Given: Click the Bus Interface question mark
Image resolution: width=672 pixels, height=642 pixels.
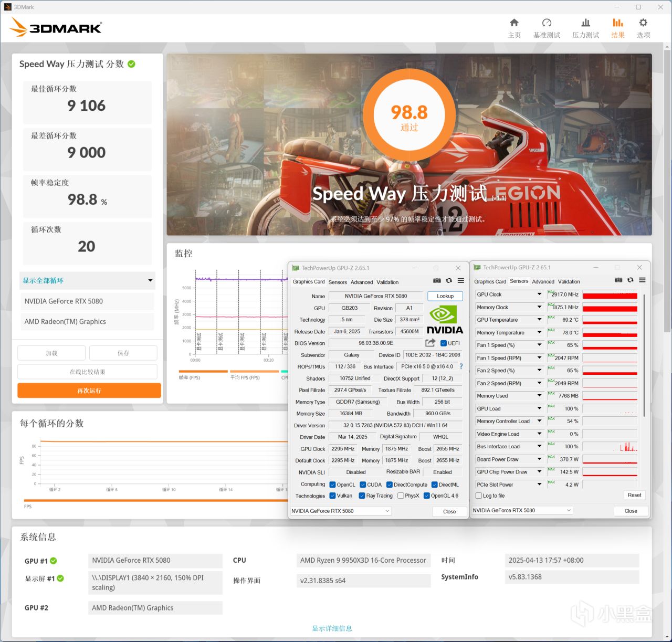Looking at the screenshot, I should click(x=461, y=366).
